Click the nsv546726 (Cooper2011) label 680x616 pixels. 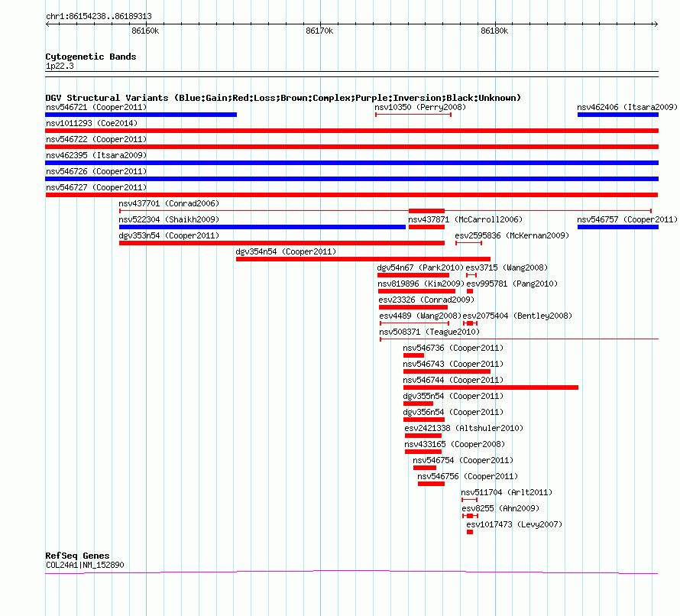pyautogui.click(x=96, y=171)
